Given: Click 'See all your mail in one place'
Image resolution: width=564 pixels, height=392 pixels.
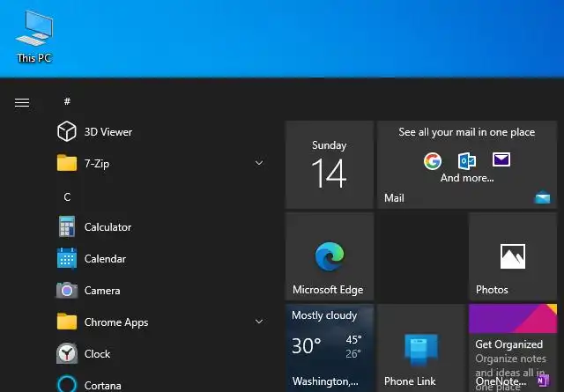Looking at the screenshot, I should click(x=466, y=132).
